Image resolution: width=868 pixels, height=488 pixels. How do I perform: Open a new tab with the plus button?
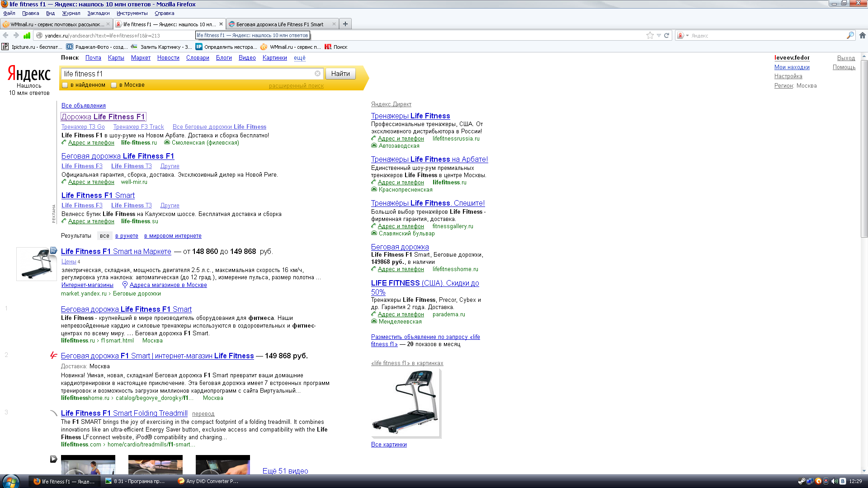point(345,24)
